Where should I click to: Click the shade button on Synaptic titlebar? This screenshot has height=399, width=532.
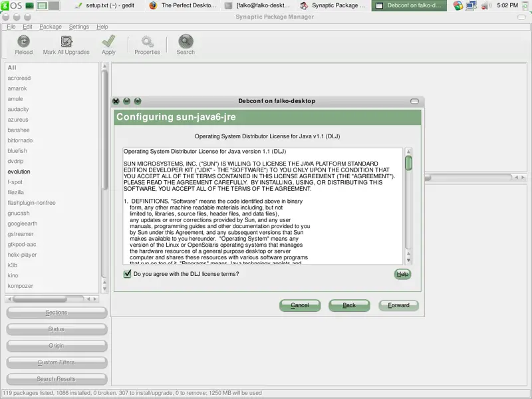click(521, 17)
